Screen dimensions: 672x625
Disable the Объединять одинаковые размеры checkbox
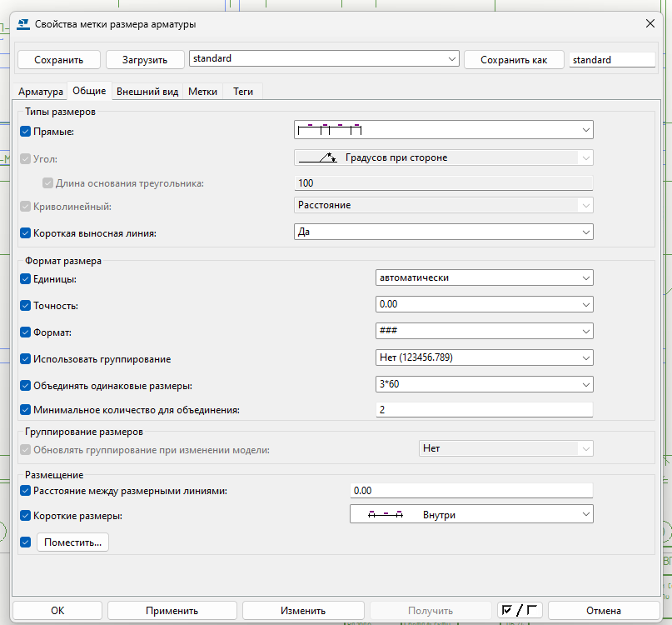tap(25, 385)
